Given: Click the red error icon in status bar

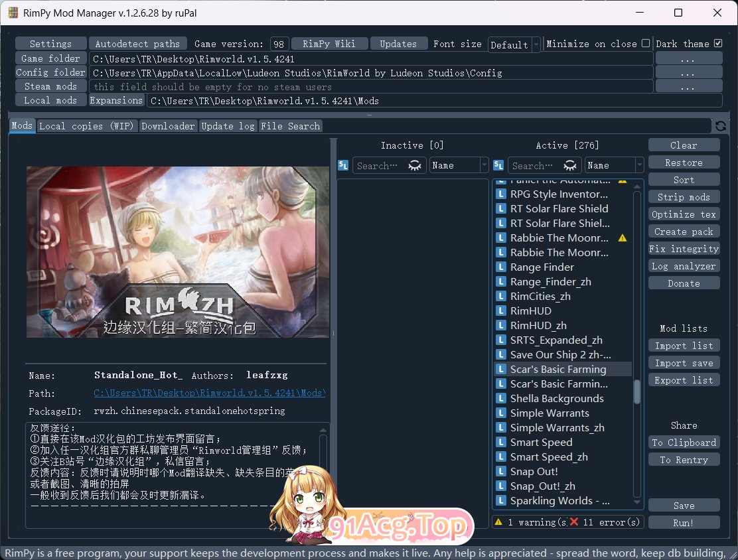Looking at the screenshot, I should coord(574,522).
